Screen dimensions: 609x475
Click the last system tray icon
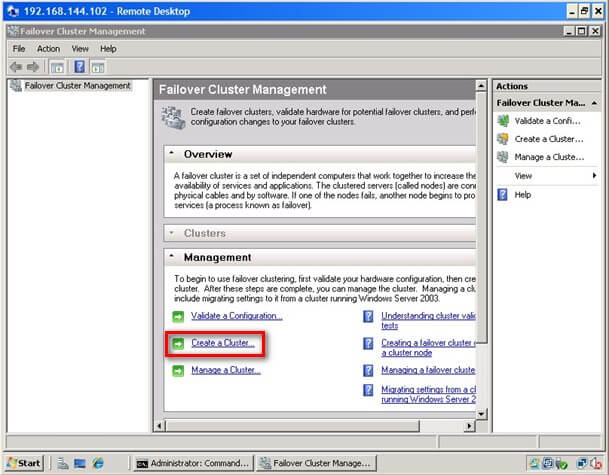(x=595, y=463)
